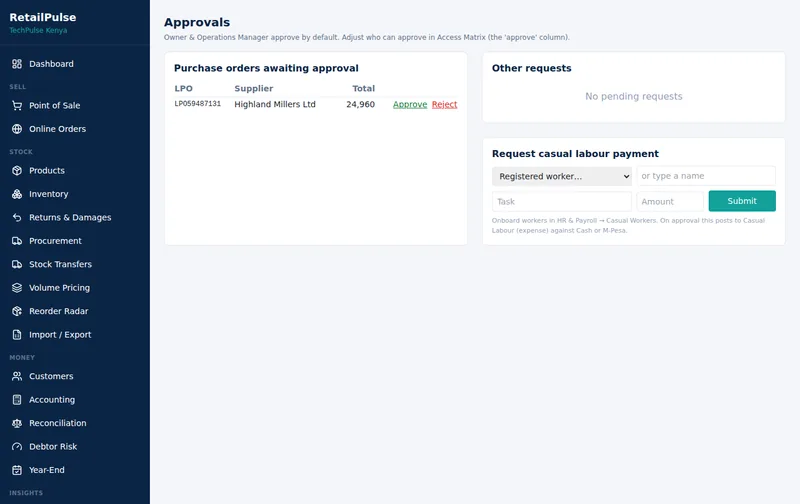
Task: Click the Reconciliation scales icon
Action: pyautogui.click(x=17, y=423)
